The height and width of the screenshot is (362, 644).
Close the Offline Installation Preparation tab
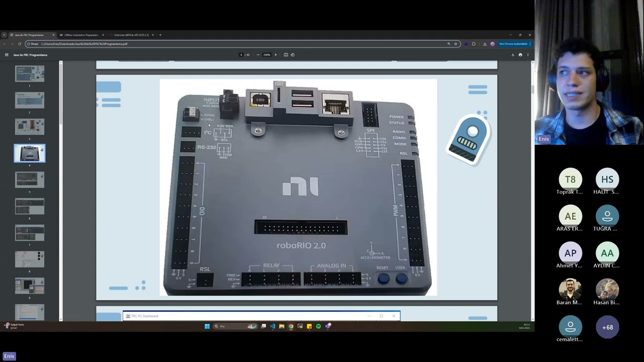(103, 35)
